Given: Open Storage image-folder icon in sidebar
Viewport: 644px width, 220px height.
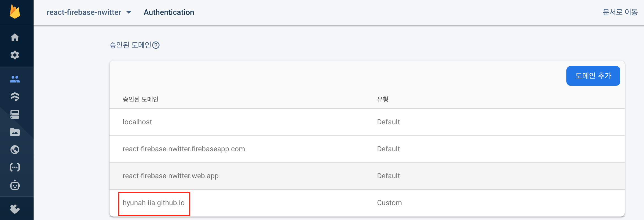Looking at the screenshot, I should coord(15,132).
